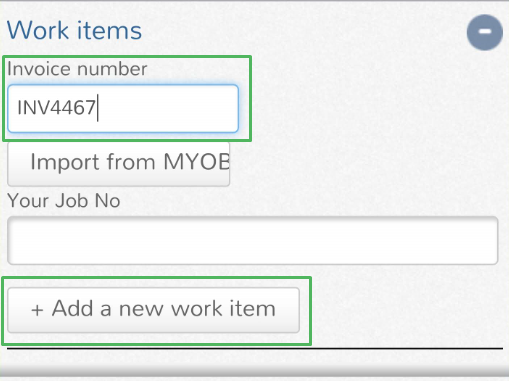Toggle Work items section with circular button
Screen dimensions: 509x381
(485, 32)
